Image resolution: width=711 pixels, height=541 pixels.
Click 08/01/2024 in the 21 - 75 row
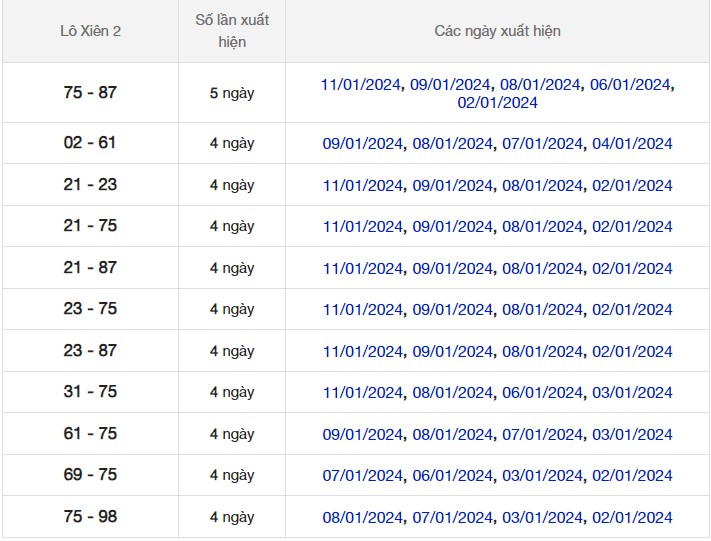[x=542, y=227]
